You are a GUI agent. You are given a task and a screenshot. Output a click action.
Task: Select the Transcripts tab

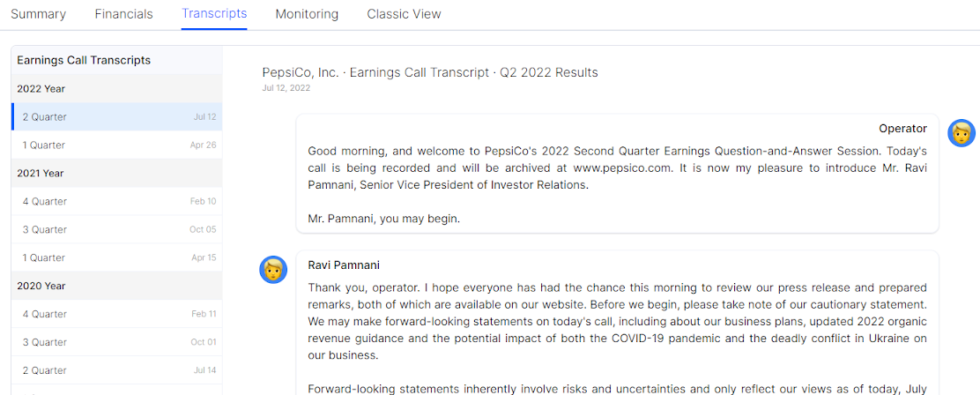[x=214, y=14]
